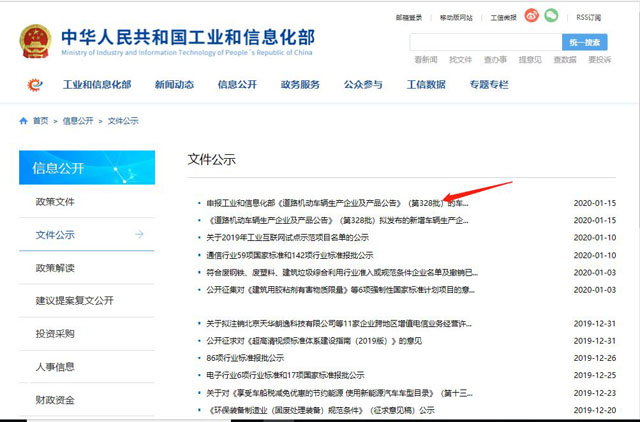
Task: Open the 新闻动态 menu
Action: coord(175,85)
